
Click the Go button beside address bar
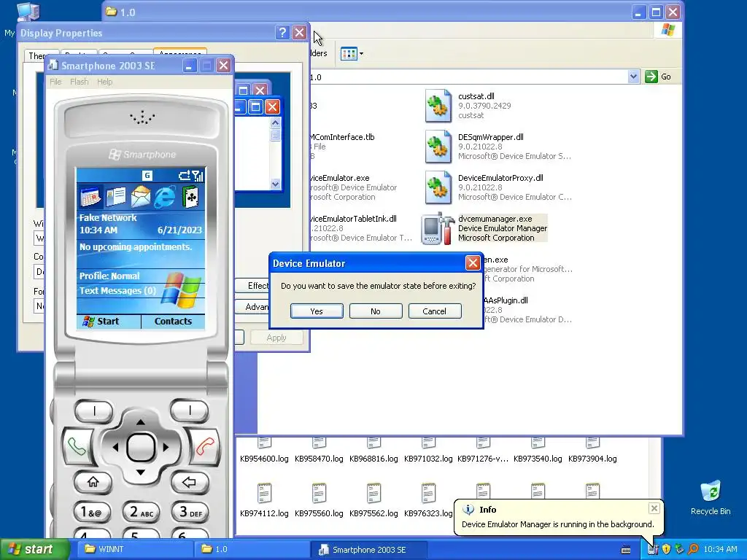tap(659, 76)
